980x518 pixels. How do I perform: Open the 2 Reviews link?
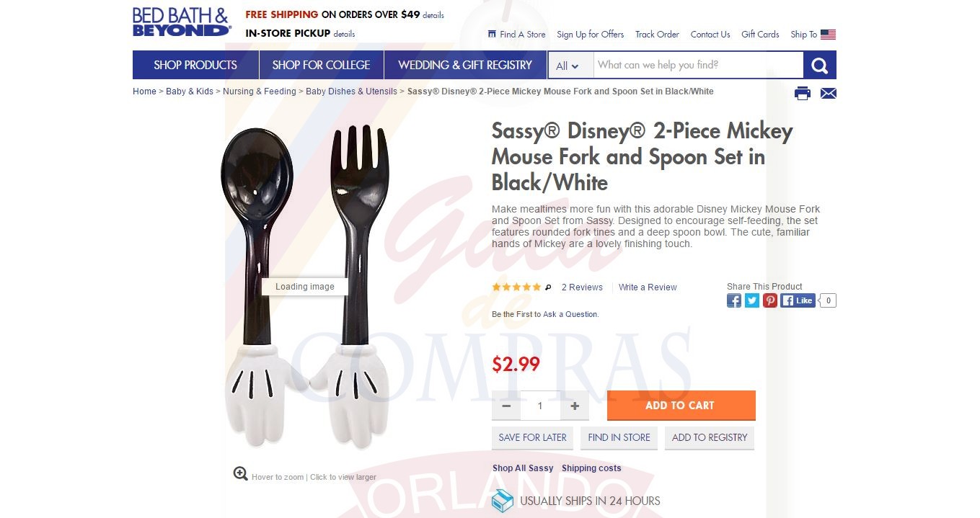[582, 287]
